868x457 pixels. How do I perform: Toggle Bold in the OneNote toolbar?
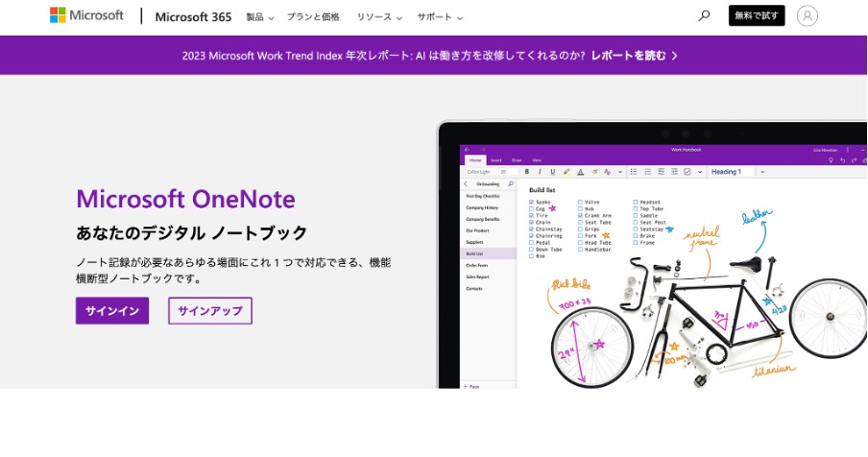tap(527, 172)
